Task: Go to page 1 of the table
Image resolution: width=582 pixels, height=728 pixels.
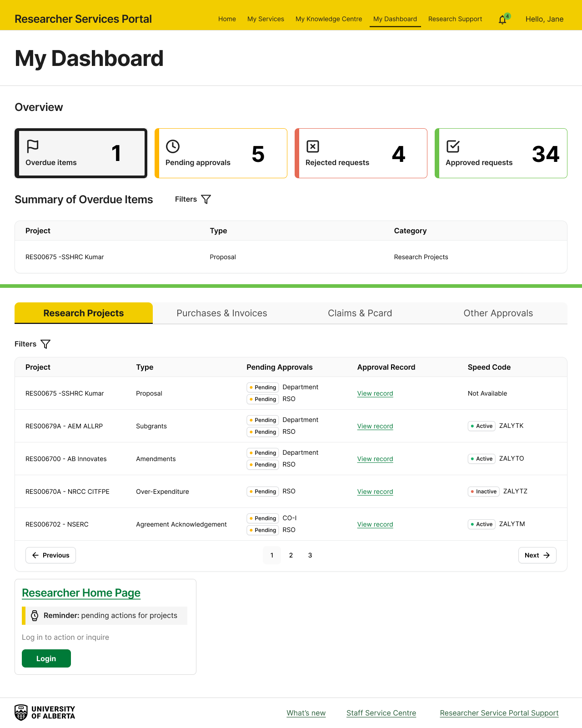Action: pyautogui.click(x=272, y=555)
